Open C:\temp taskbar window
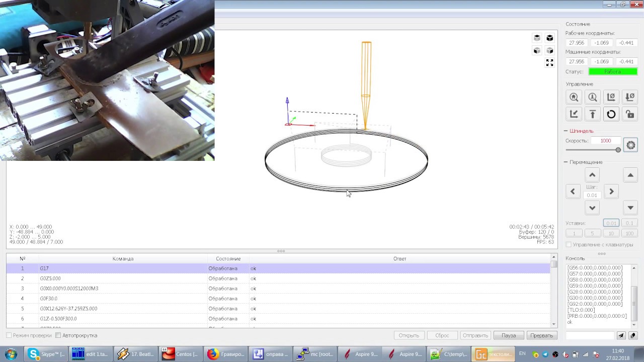Image resolution: width=644 pixels, height=362 pixels. click(449, 354)
